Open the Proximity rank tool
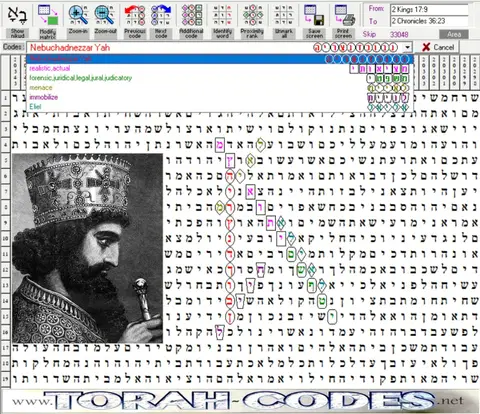The height and width of the screenshot is (414, 480). click(252, 15)
